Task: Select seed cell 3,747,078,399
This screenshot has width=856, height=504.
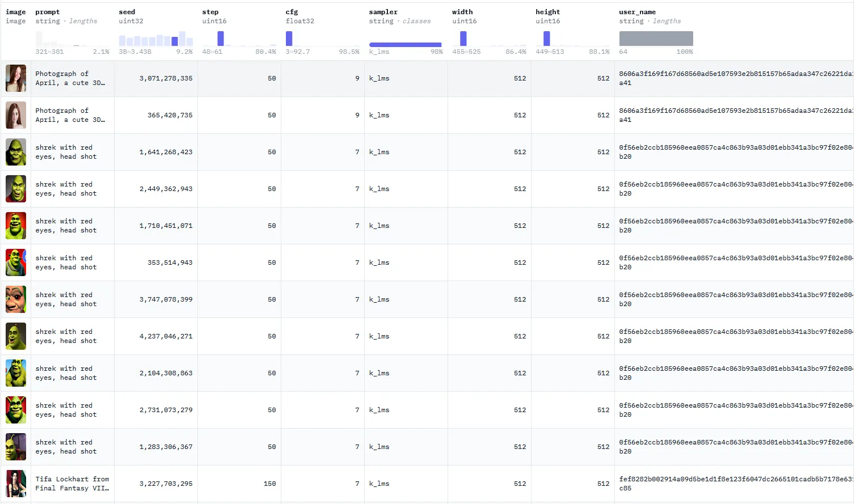Action: (x=166, y=299)
